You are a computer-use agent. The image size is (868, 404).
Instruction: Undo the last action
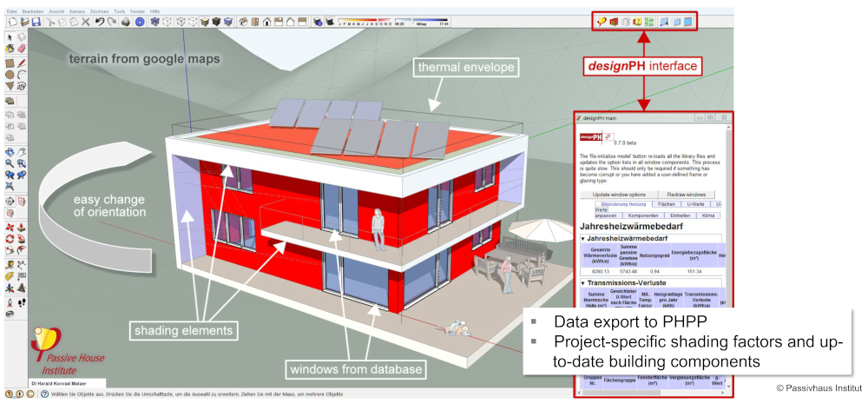click(x=100, y=23)
